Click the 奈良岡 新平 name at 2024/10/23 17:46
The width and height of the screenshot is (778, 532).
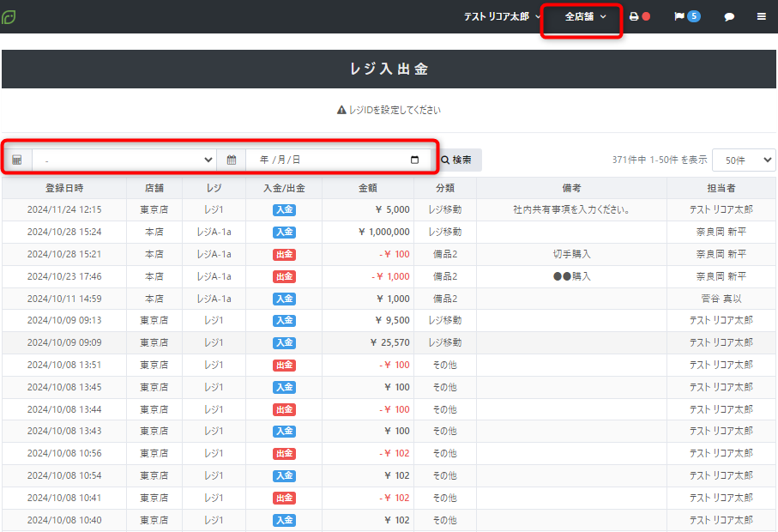tap(721, 276)
